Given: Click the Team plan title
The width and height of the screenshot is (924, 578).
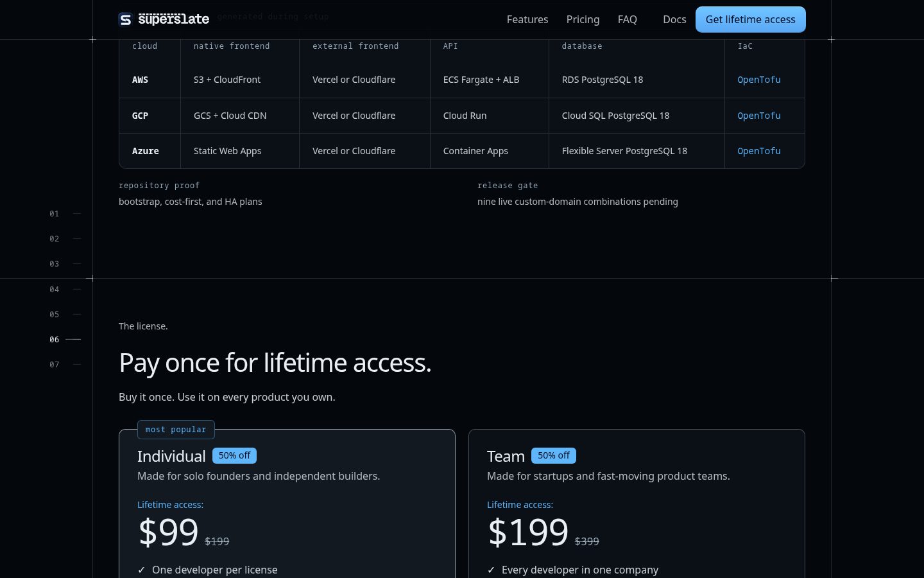Looking at the screenshot, I should (x=506, y=456).
